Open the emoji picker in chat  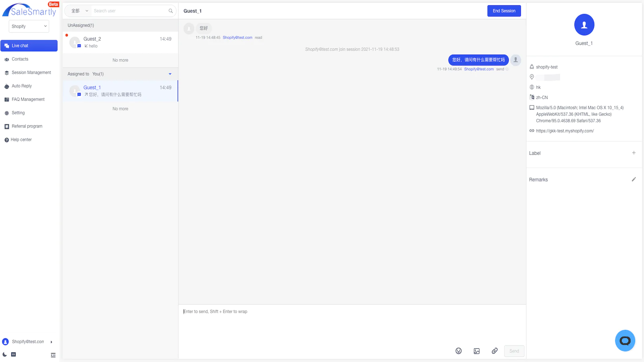[458, 351]
